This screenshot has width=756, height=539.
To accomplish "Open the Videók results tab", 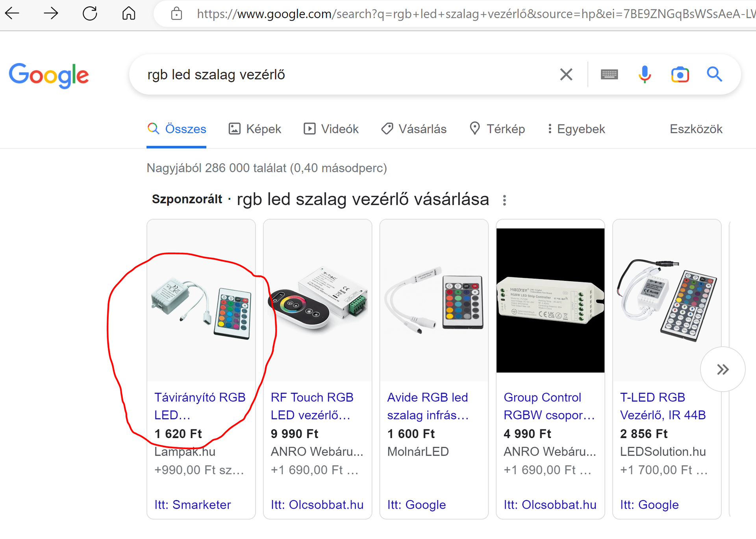I will pyautogui.click(x=331, y=129).
